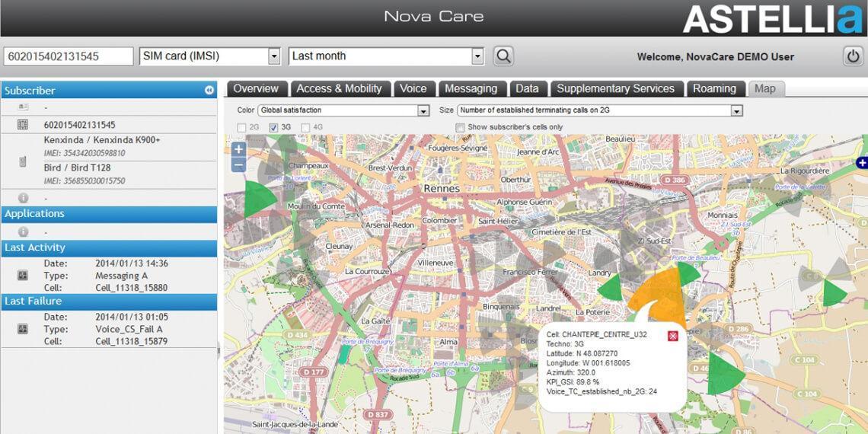Click the Last Activity section header
Image resolution: width=868 pixels, height=434 pixels.
[109, 248]
